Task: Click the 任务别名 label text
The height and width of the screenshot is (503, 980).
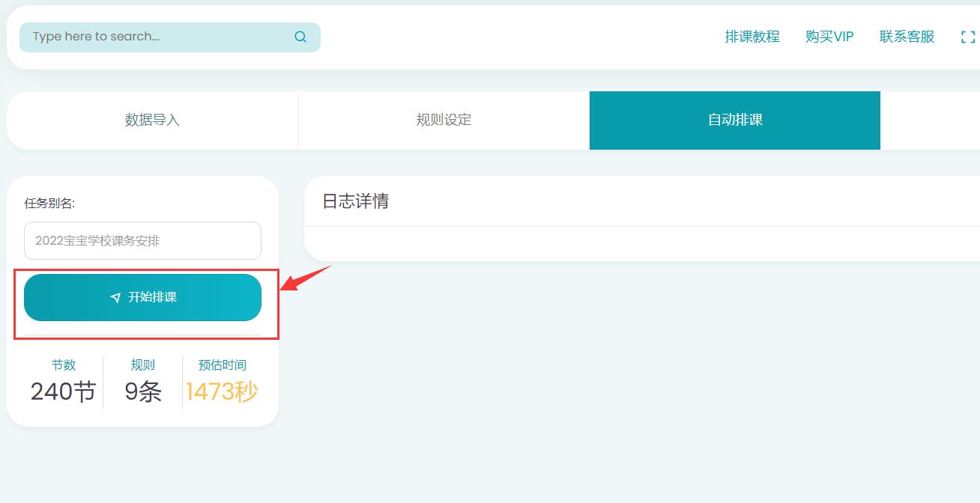Action: pyautogui.click(x=49, y=203)
